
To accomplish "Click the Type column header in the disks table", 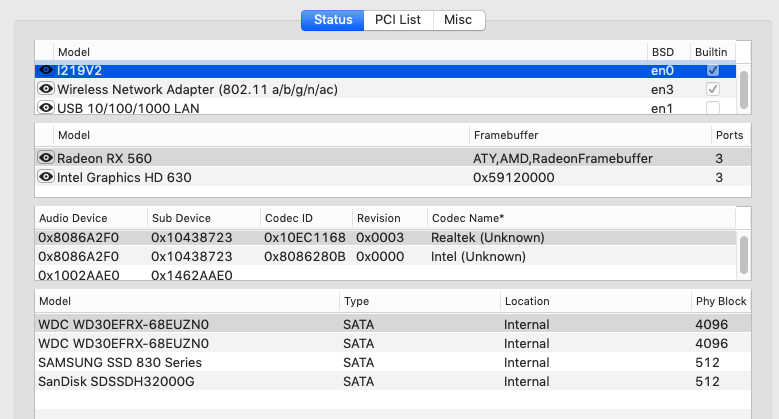I will click(x=420, y=301).
